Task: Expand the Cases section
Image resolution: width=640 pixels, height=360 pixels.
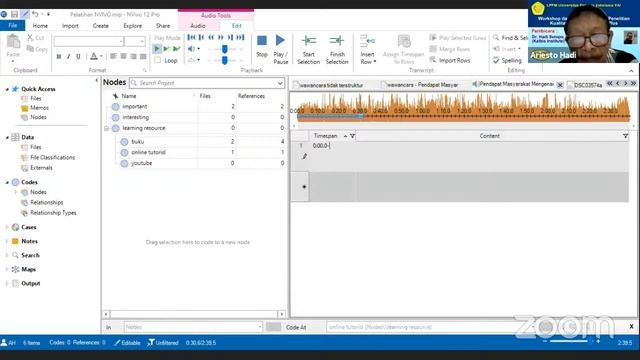Action: tap(7, 227)
